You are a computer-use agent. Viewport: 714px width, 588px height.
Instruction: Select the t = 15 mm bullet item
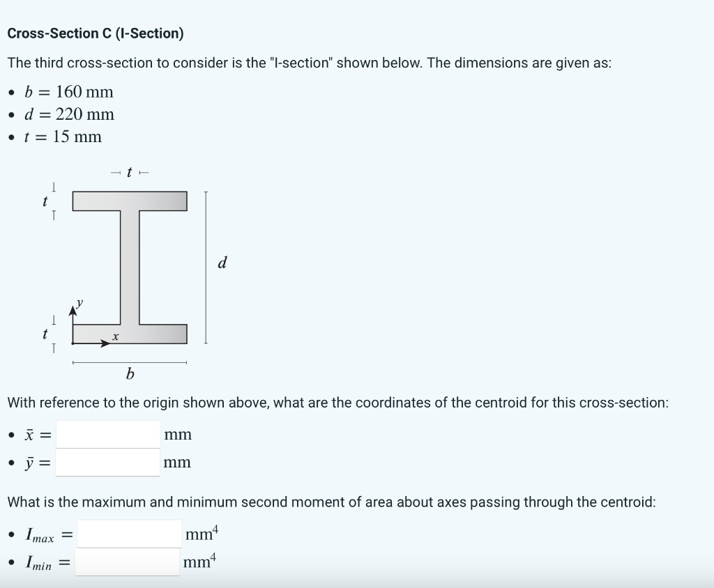pyautogui.click(x=67, y=137)
